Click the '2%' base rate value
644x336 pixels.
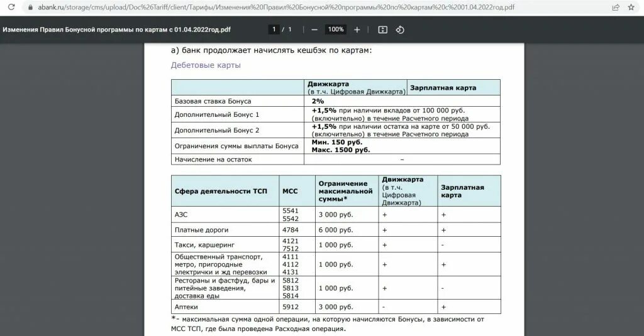[318, 101]
